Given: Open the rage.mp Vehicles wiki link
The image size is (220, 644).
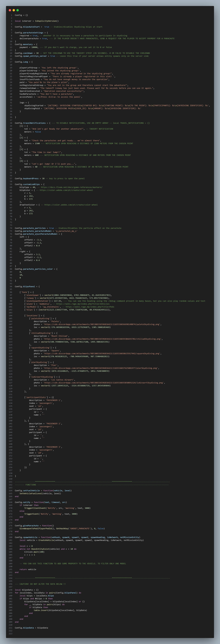Looking at the screenshot, I should 83,304.
